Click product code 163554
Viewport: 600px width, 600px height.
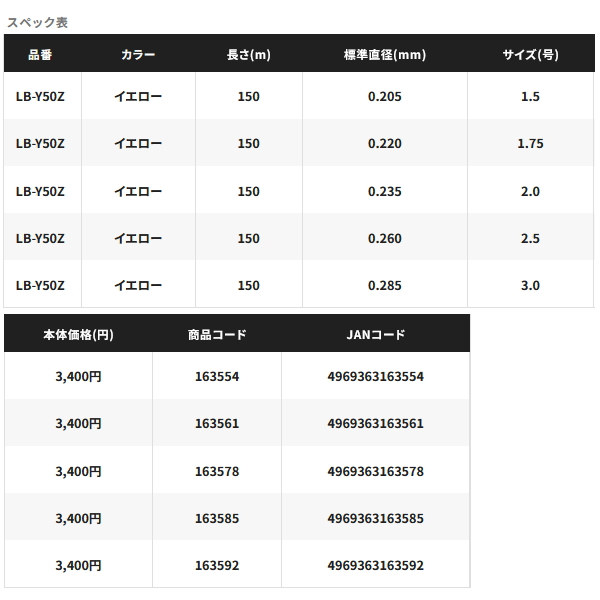(x=217, y=377)
